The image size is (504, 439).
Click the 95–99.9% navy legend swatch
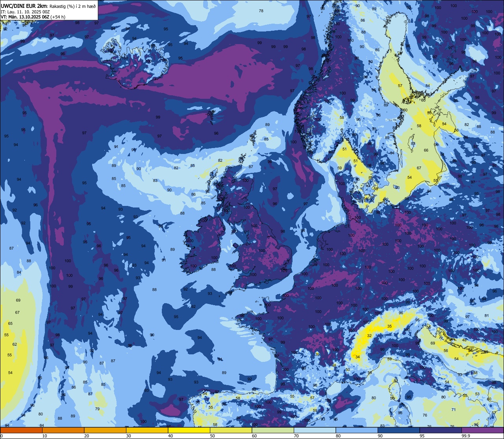pyautogui.click(x=441, y=430)
